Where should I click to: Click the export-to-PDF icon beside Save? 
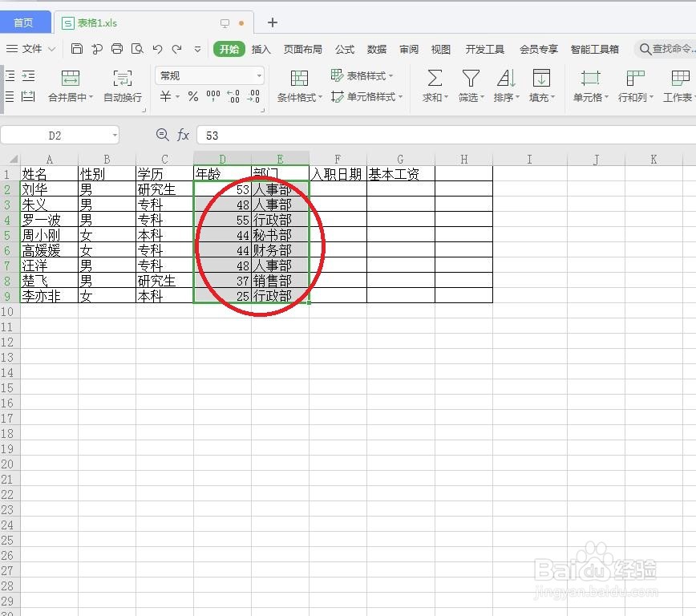(x=97, y=49)
